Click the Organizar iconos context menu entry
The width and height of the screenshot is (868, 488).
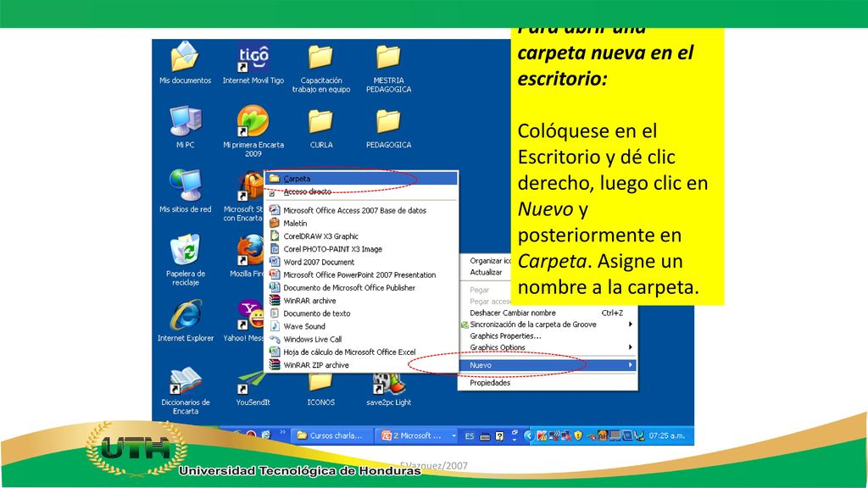[486, 261]
